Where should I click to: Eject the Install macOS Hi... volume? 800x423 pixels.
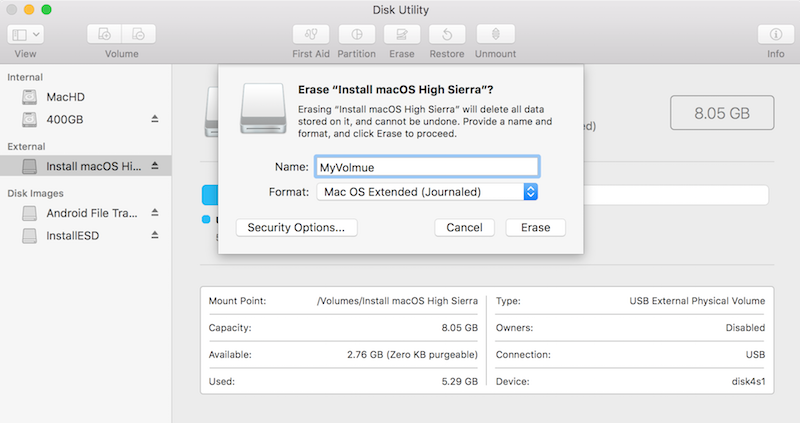pos(155,166)
